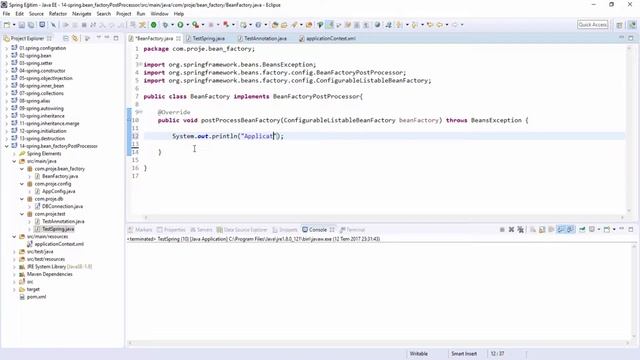Screen dimensions: 640x360
Task: Open the New file dropdown arrow
Action: (x=14, y=25)
